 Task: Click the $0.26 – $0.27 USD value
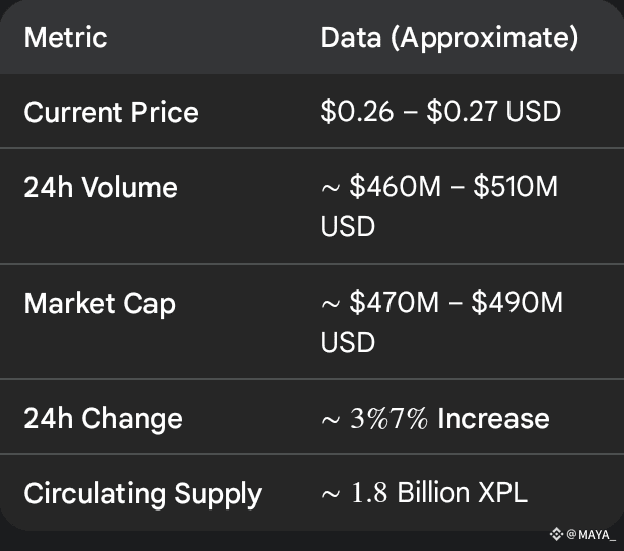click(x=440, y=111)
